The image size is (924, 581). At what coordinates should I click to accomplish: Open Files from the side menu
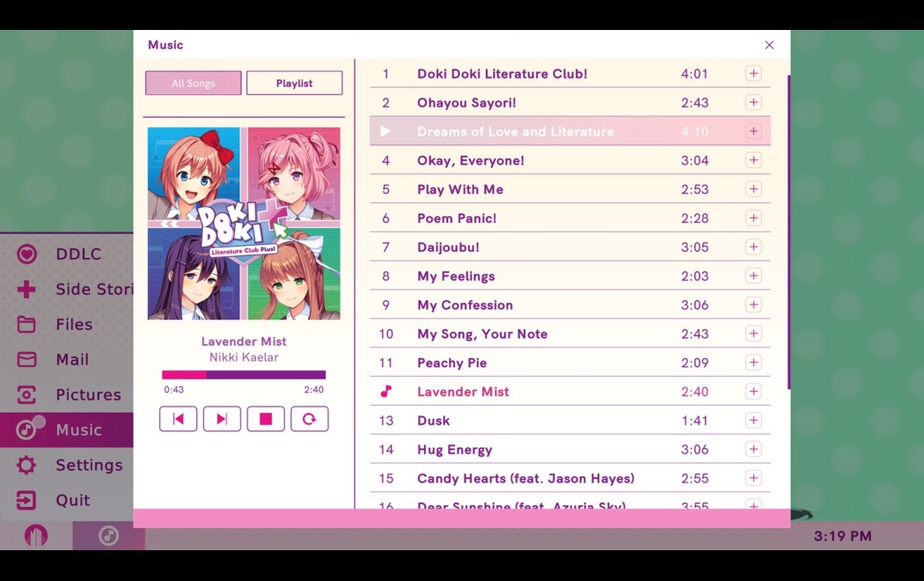coord(67,324)
